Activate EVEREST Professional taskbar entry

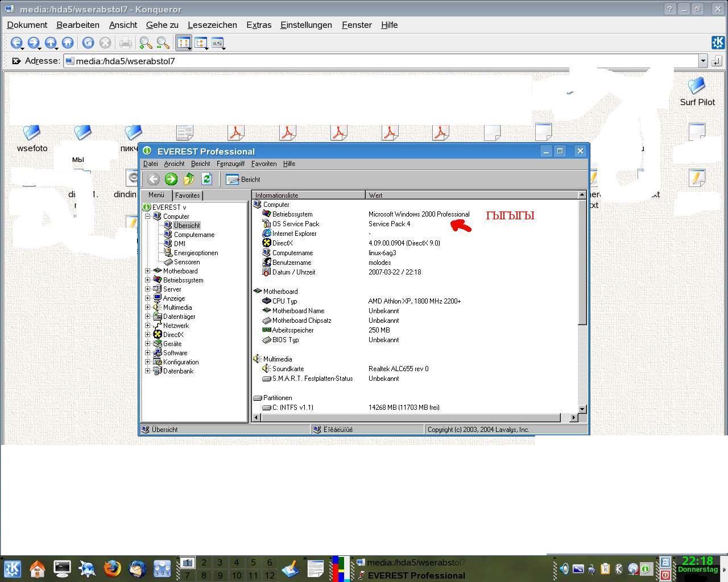pyautogui.click(x=411, y=575)
